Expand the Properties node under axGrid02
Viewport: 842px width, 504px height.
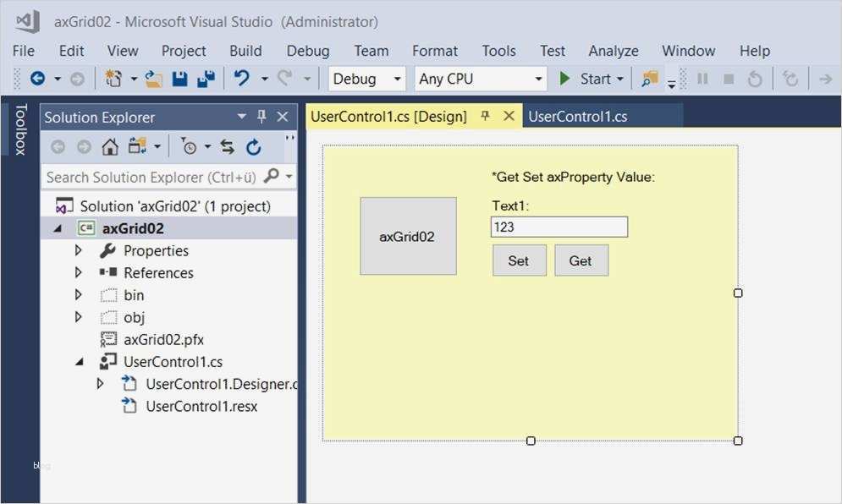78,251
